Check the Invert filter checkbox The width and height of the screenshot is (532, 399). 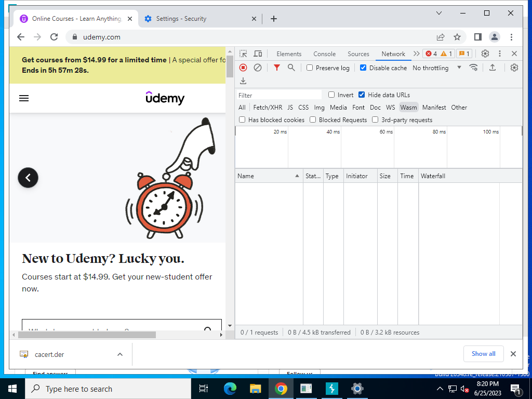(x=331, y=95)
